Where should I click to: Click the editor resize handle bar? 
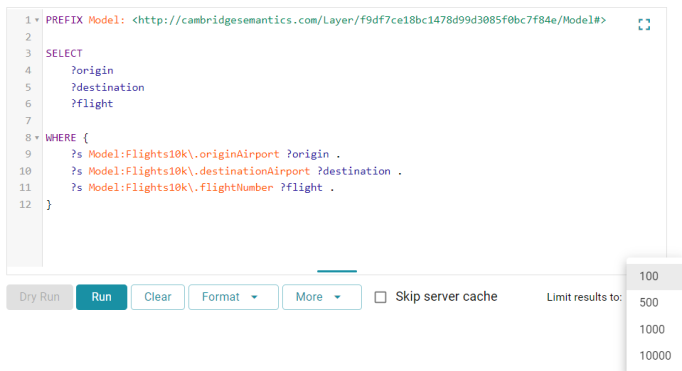click(337, 271)
